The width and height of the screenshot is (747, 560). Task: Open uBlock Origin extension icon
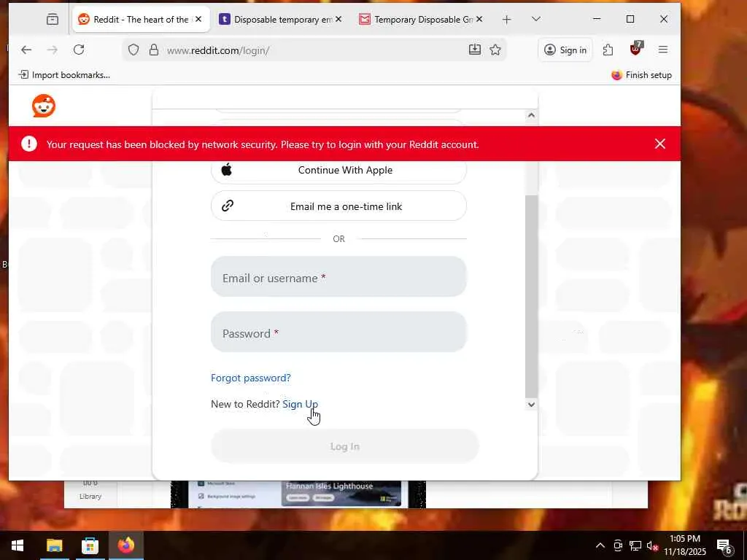point(636,49)
